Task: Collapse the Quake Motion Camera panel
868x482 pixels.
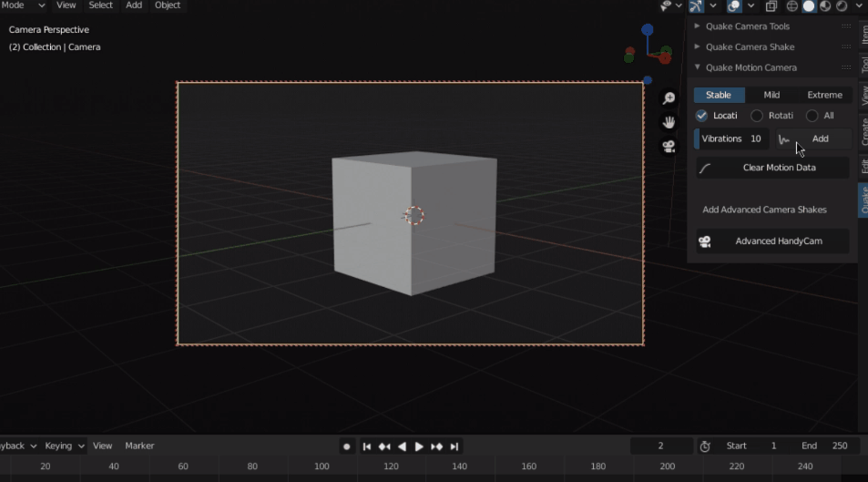Action: click(697, 67)
